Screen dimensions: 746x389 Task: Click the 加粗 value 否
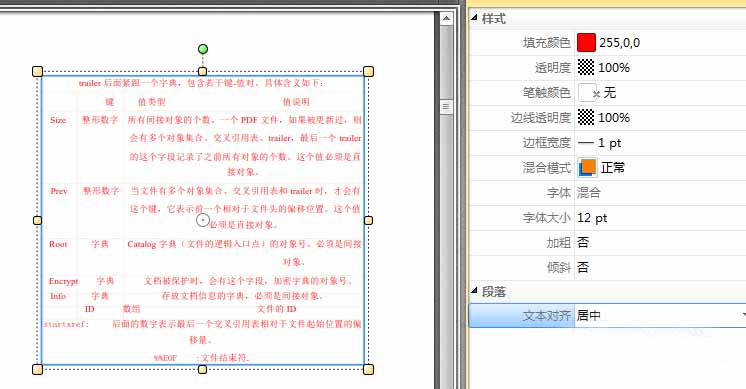click(583, 243)
